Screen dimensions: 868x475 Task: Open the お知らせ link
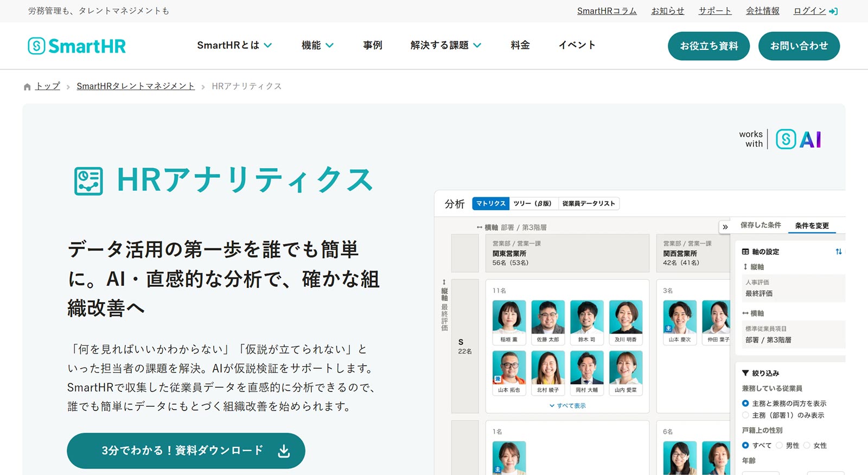coord(668,11)
